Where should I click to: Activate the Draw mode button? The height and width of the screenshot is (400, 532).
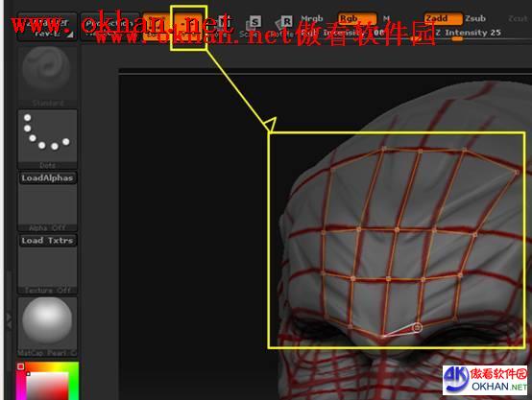click(x=188, y=27)
